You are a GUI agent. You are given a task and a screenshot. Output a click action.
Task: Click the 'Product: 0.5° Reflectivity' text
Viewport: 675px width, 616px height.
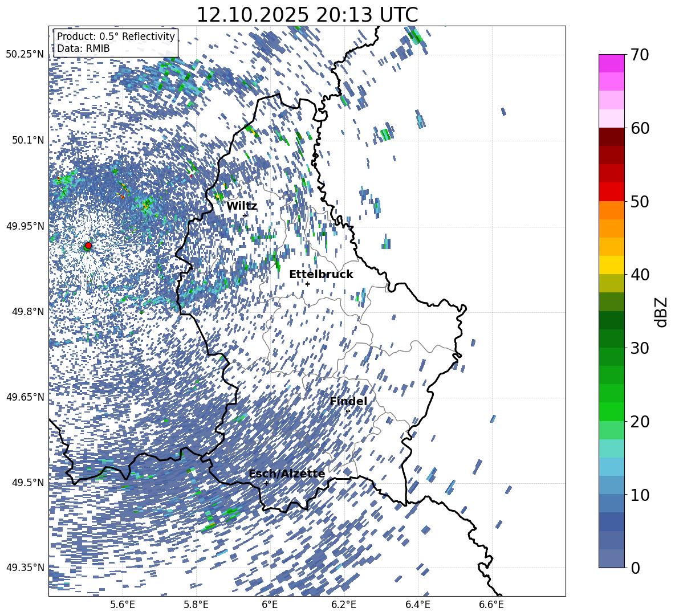116,36
